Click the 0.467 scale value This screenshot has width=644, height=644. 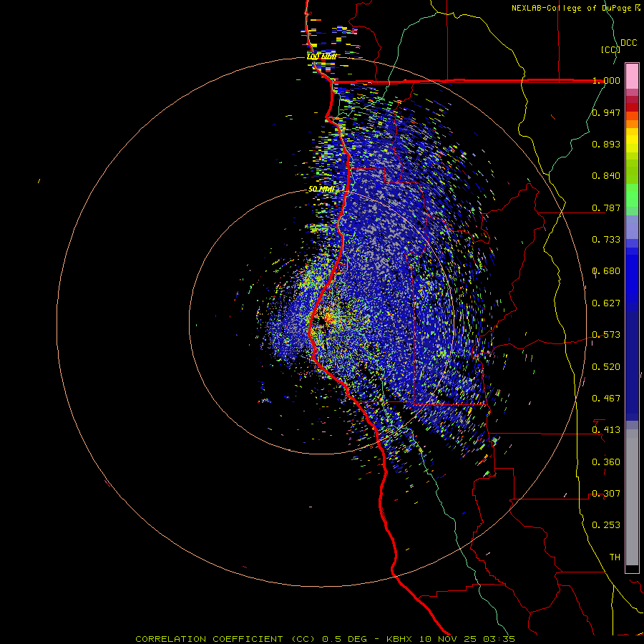coord(606,399)
